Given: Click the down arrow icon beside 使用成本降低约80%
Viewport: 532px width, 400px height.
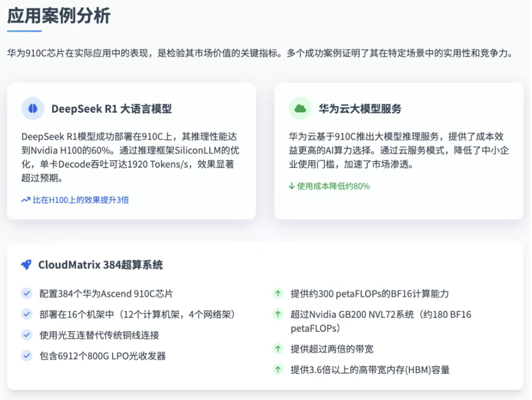Looking at the screenshot, I should coord(291,186).
